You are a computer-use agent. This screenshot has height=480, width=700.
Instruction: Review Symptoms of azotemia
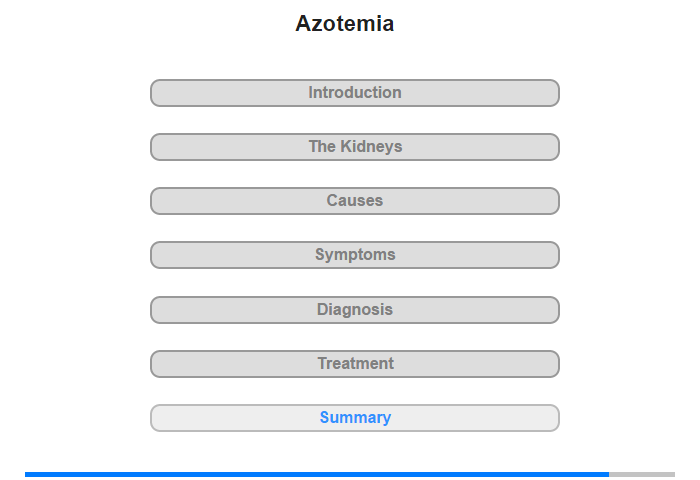tap(355, 255)
